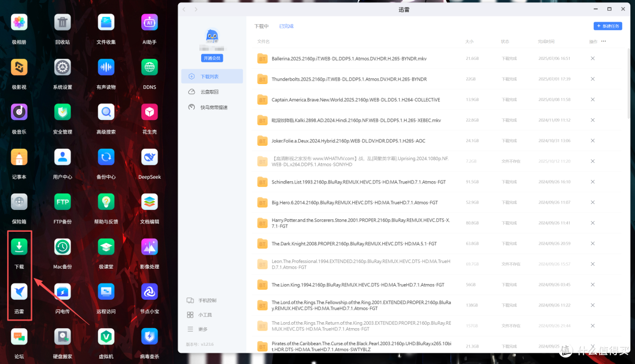Open the ellipsis menu beside 操作
The height and width of the screenshot is (364, 635).
pyautogui.click(x=603, y=41)
